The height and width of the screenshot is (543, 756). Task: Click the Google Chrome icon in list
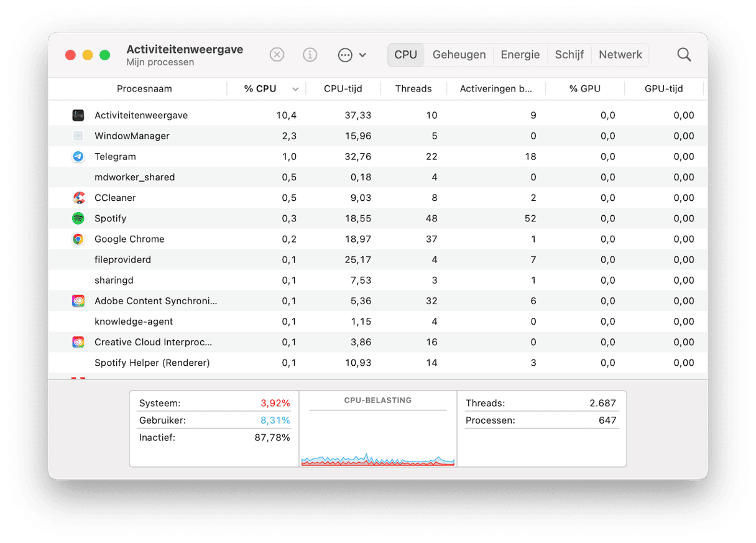pos(78,239)
